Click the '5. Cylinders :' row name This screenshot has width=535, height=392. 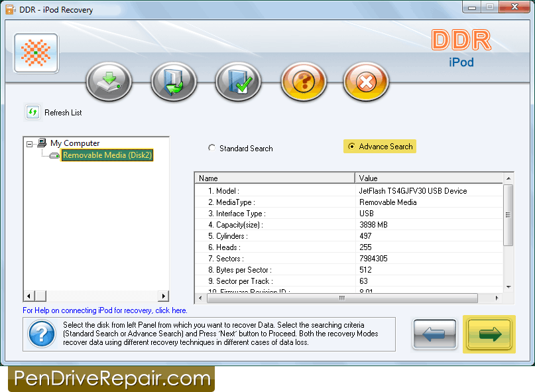pyautogui.click(x=228, y=236)
